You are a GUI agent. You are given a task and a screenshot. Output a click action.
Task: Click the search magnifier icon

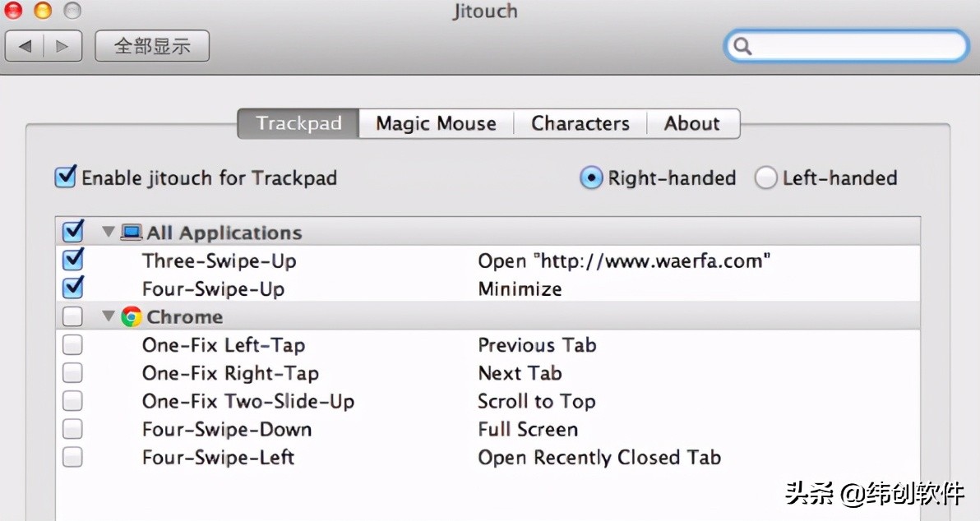click(x=742, y=46)
